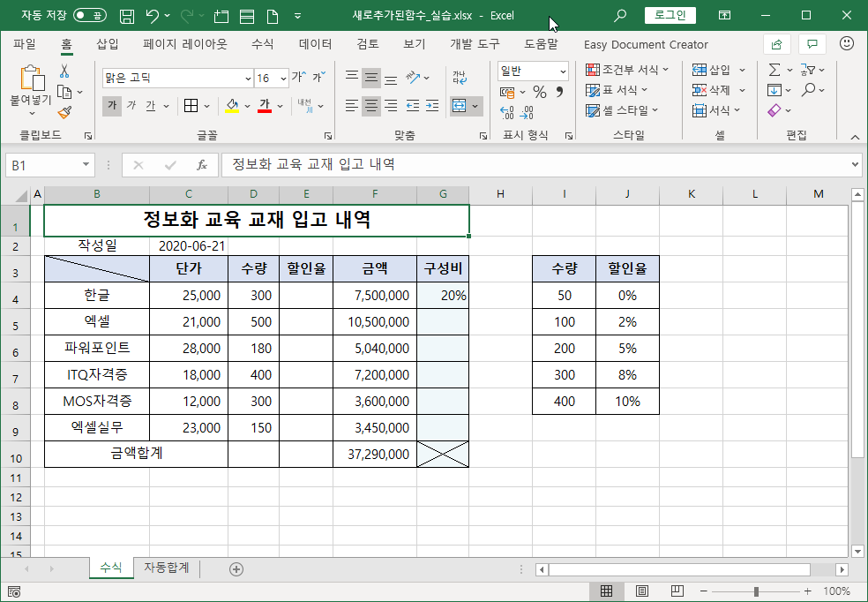The height and width of the screenshot is (602, 868).
Task: Expand the formula bar
Action: [857, 165]
